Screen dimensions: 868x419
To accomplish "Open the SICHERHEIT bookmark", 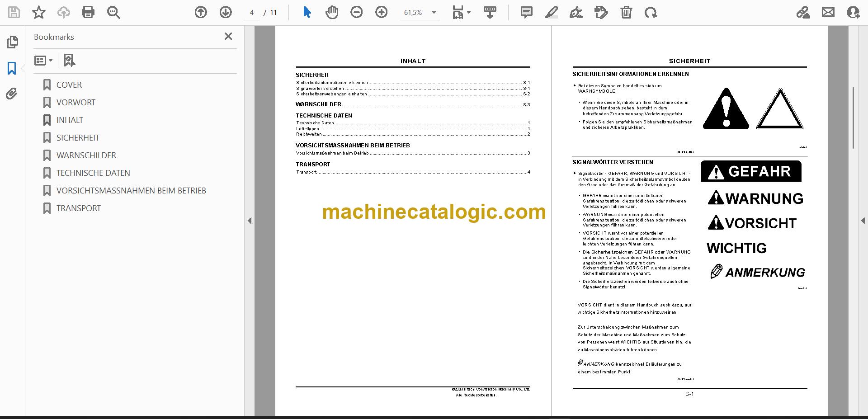I will click(78, 138).
